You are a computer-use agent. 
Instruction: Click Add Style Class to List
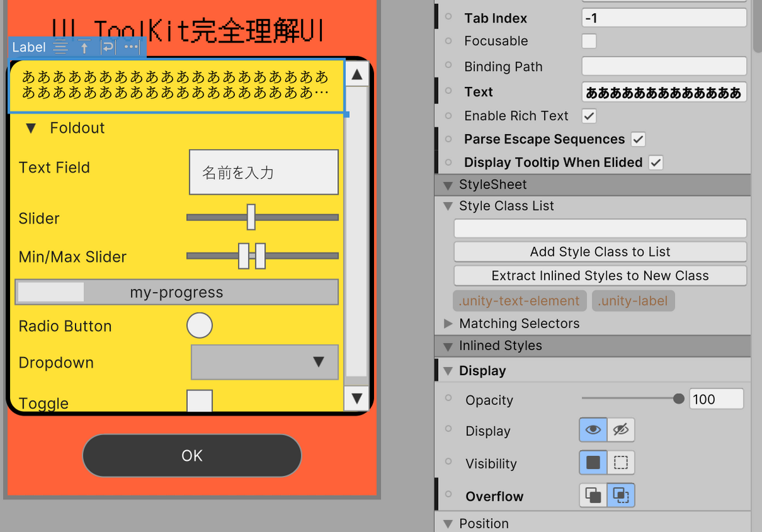click(x=600, y=251)
